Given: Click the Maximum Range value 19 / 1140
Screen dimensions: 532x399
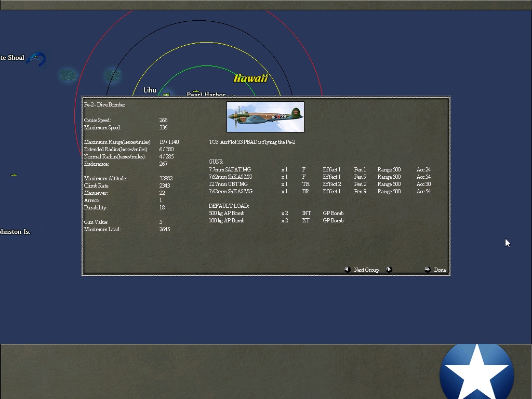Looking at the screenshot, I should click(x=169, y=142).
